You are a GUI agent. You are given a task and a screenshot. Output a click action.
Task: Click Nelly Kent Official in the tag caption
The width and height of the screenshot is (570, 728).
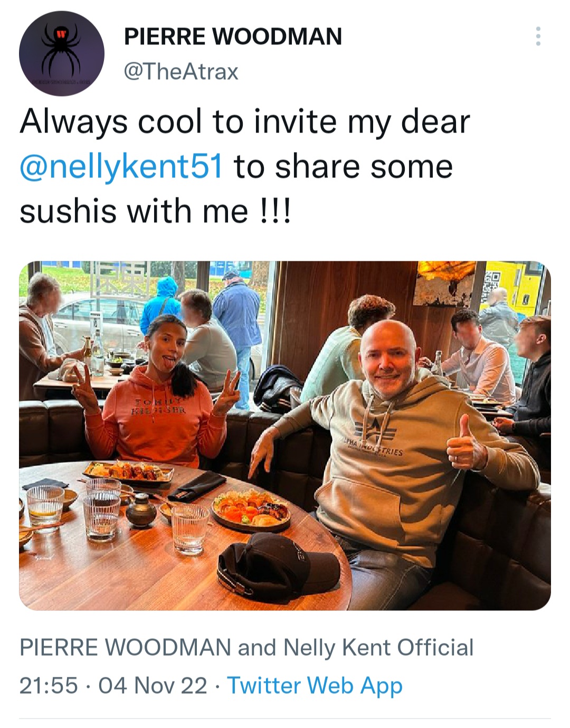[378, 648]
